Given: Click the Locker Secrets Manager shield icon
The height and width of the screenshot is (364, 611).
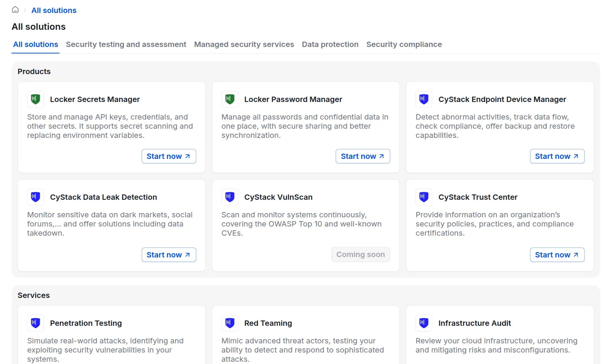Looking at the screenshot, I should click(36, 99).
